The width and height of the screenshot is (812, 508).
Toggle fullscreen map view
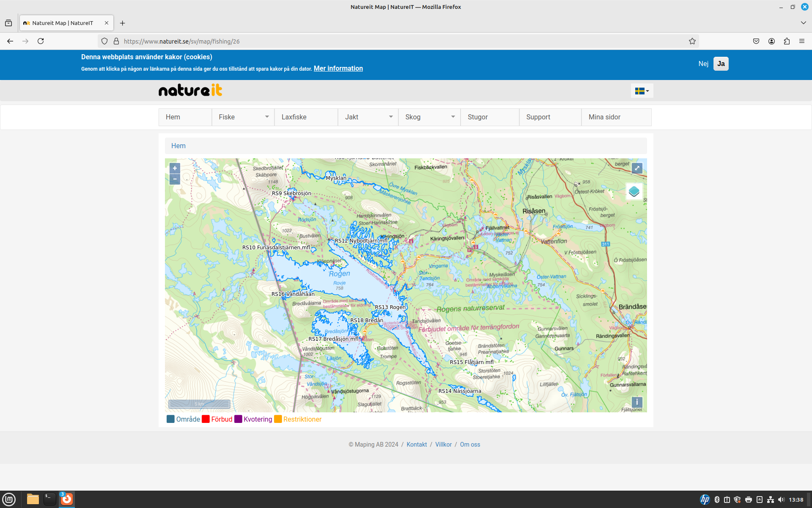637,168
